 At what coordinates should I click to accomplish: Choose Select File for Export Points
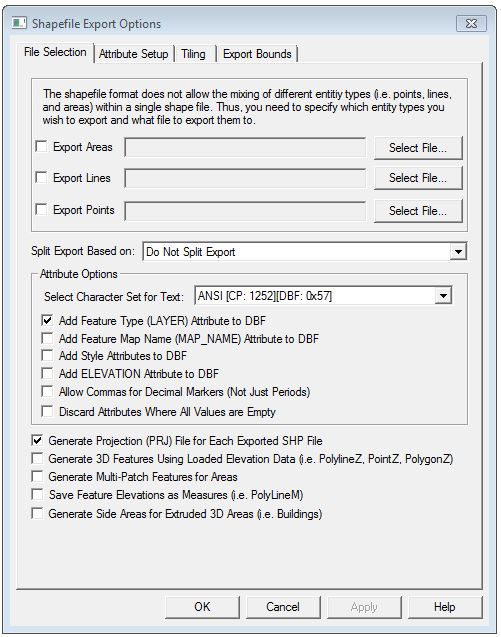[x=418, y=211]
